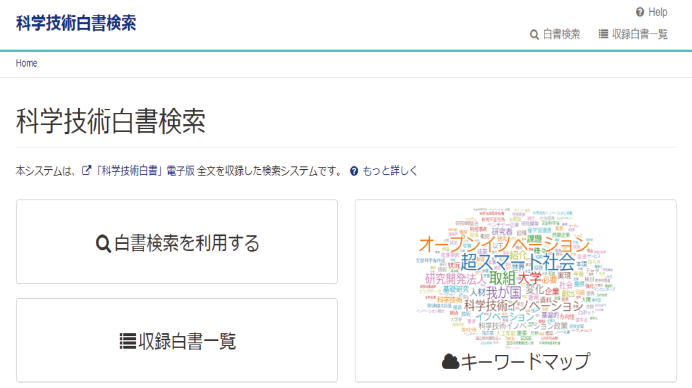This screenshot has height=388, width=692.
Task: Click the magnifier icon beside 白書検索 in the header
Action: click(534, 34)
